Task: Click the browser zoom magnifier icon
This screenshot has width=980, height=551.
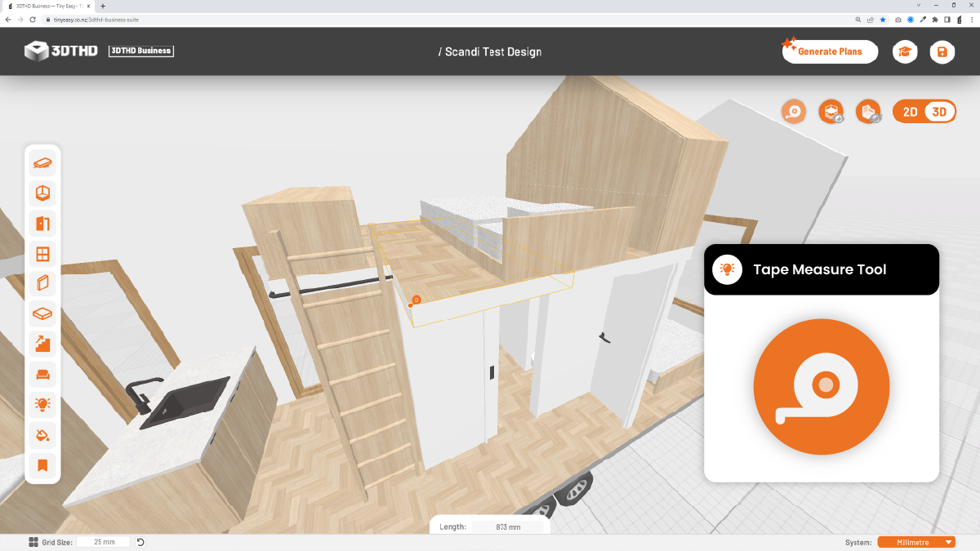Action: 858,19
